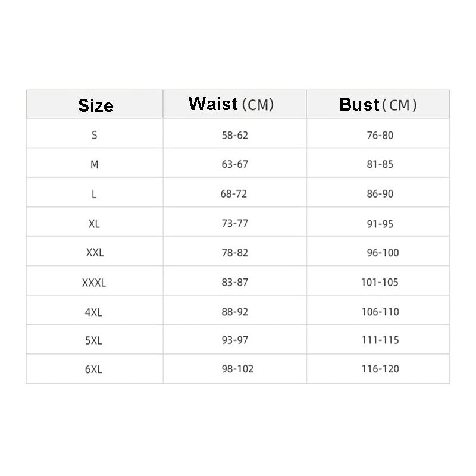Select the S size cell
This screenshot has width=476, height=476.
click(95, 135)
